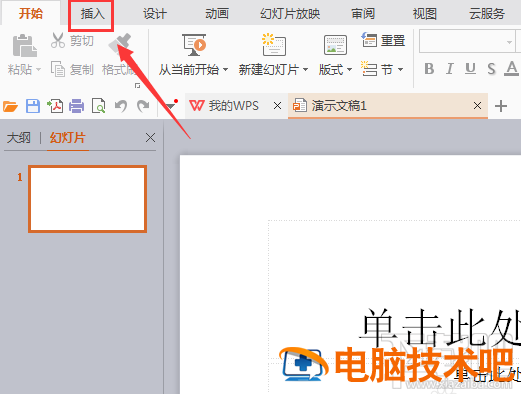Click the 从当前开始 slideshow icon
521x394 pixels.
click(194, 45)
